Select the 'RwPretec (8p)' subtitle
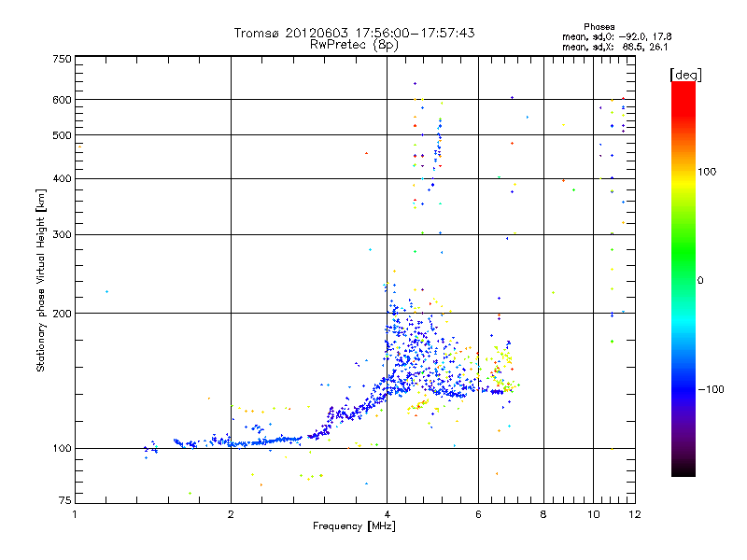The image size is (747, 560). pos(354,45)
